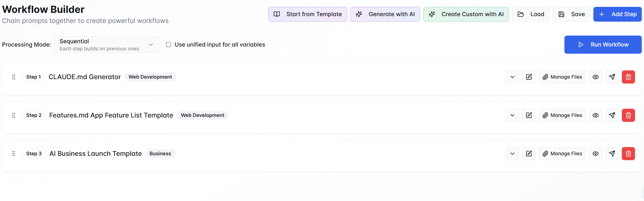
Task: Run the workflow
Action: (x=603, y=45)
